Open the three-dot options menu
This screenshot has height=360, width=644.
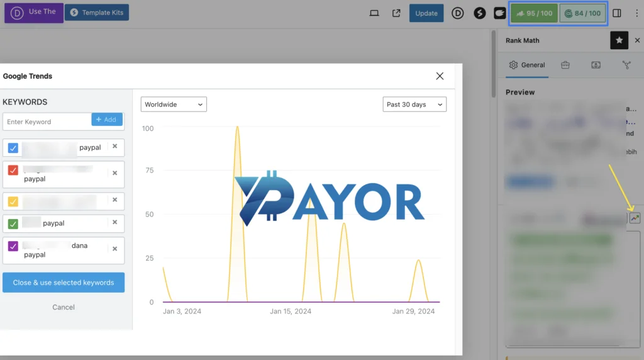tap(636, 13)
